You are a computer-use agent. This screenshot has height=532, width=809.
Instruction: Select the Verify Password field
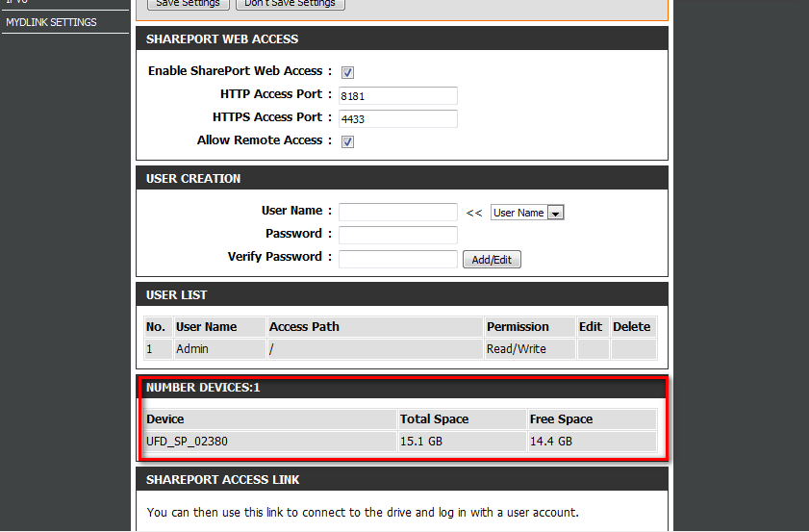click(397, 259)
